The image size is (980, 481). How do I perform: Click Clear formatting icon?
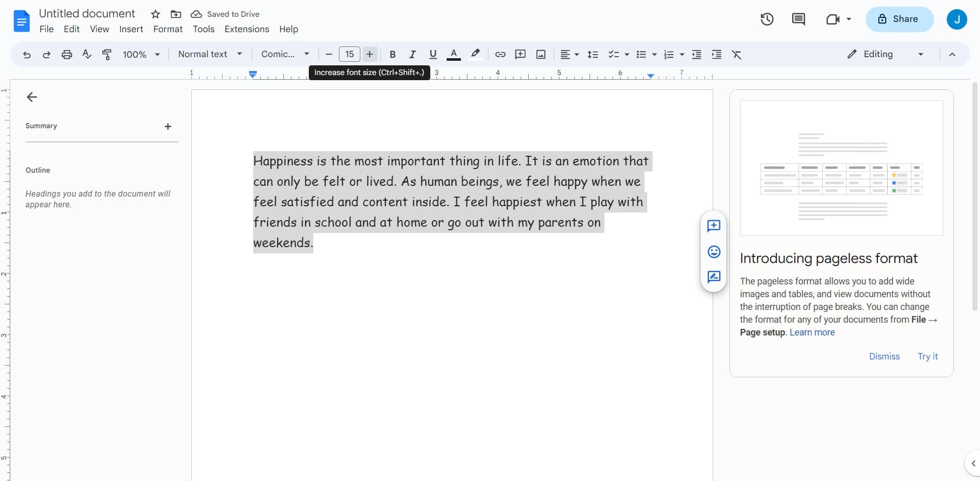pyautogui.click(x=737, y=55)
